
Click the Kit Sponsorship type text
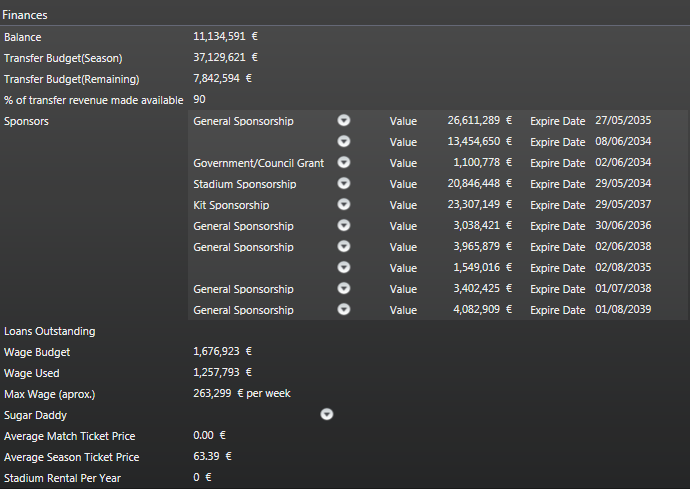point(231,205)
